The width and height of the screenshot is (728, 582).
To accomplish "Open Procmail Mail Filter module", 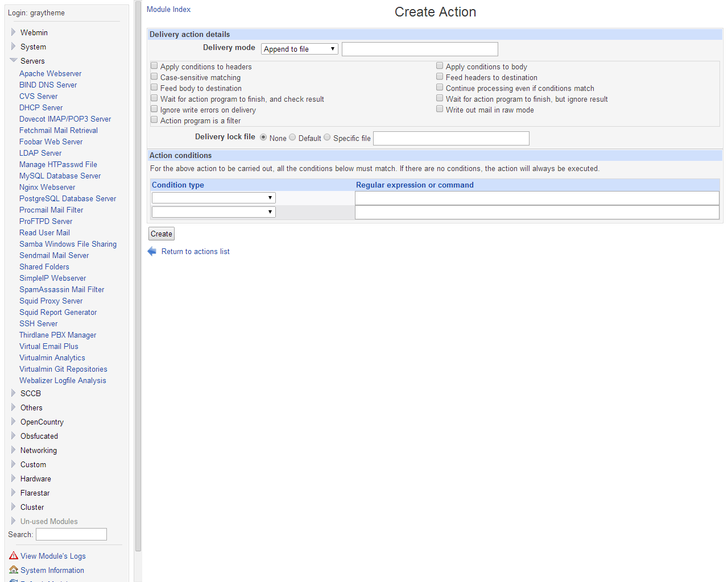I will pos(51,210).
